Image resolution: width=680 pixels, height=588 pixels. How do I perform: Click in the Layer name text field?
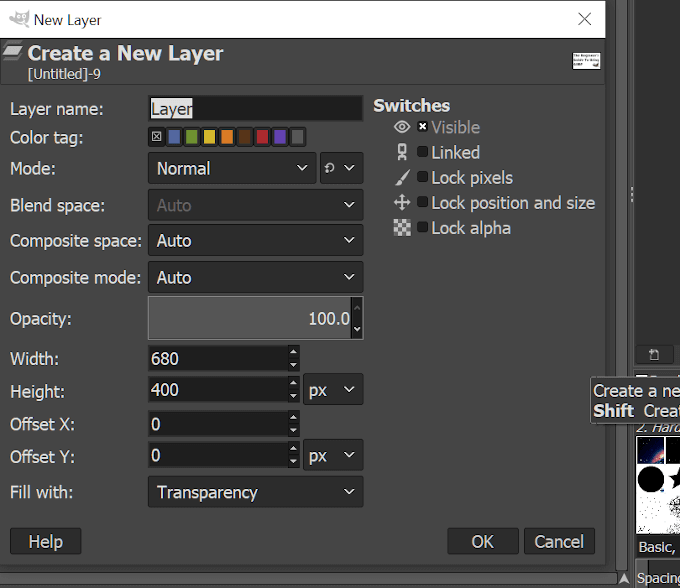pos(255,109)
